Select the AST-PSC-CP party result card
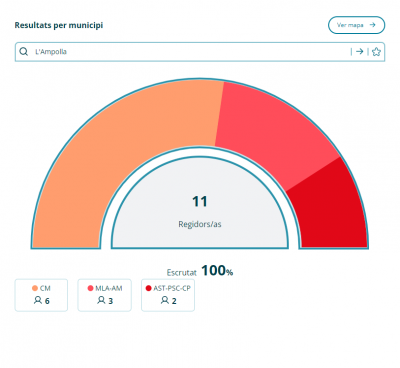Image resolution: width=400 pixels, height=368 pixels. coord(168,295)
